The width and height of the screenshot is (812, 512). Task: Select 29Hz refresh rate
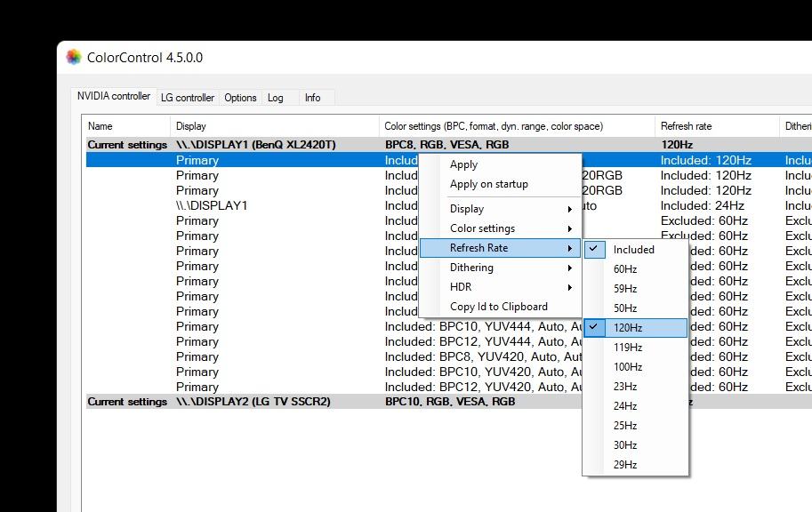pos(635,465)
